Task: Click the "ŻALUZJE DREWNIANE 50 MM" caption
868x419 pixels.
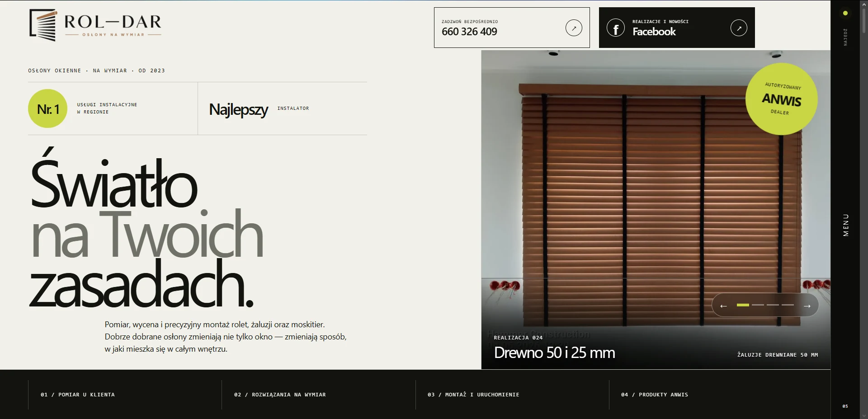Action: point(778,355)
